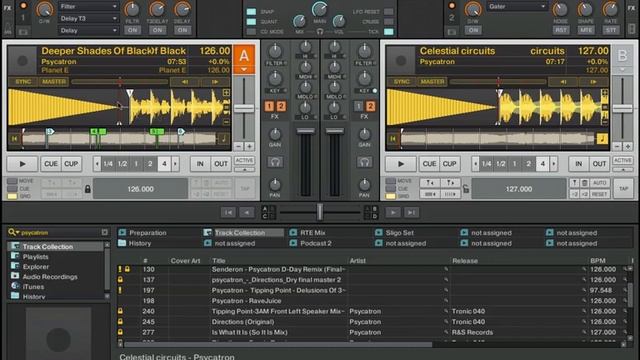Open iTunes node in browser tree
Image resolution: width=640 pixels, height=360 pixels.
tap(33, 287)
